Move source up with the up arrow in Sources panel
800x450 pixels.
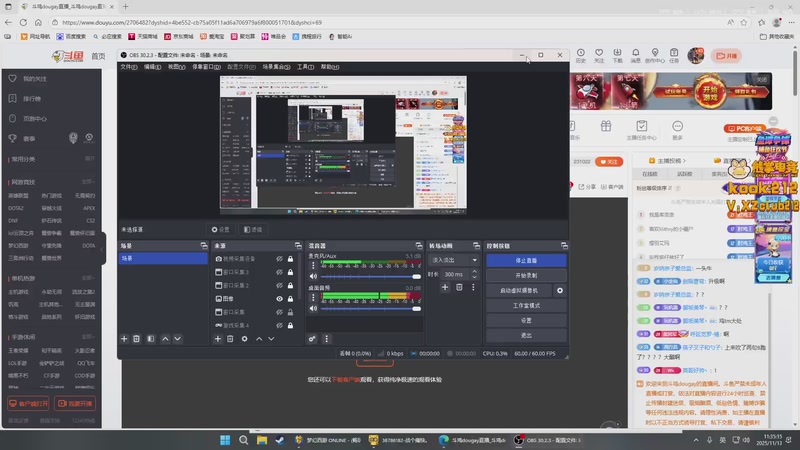click(259, 339)
